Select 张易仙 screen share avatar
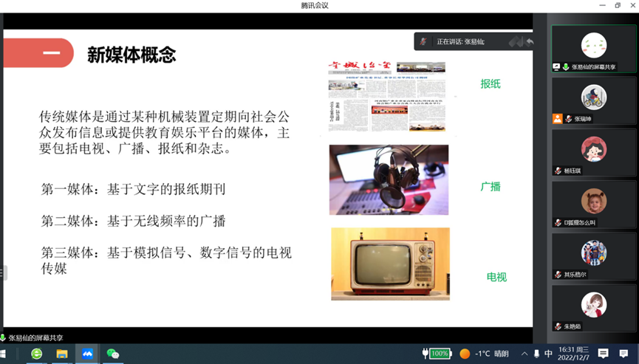 (x=594, y=45)
